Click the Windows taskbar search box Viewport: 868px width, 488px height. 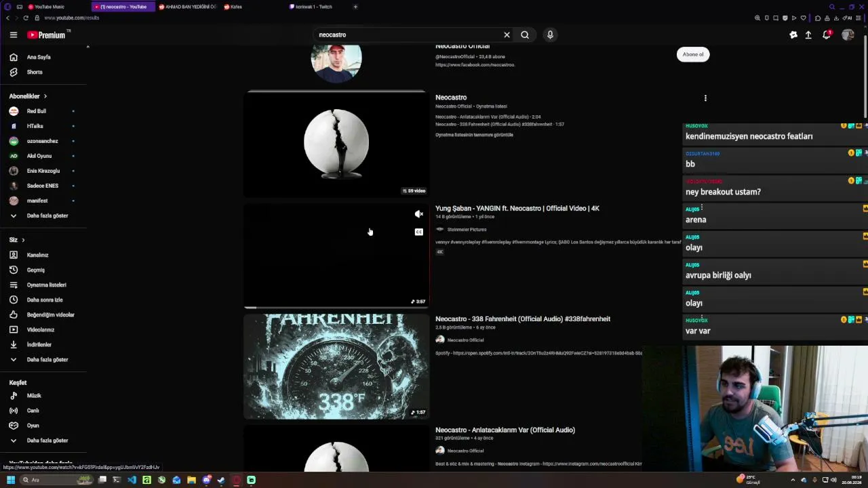[x=56, y=480]
